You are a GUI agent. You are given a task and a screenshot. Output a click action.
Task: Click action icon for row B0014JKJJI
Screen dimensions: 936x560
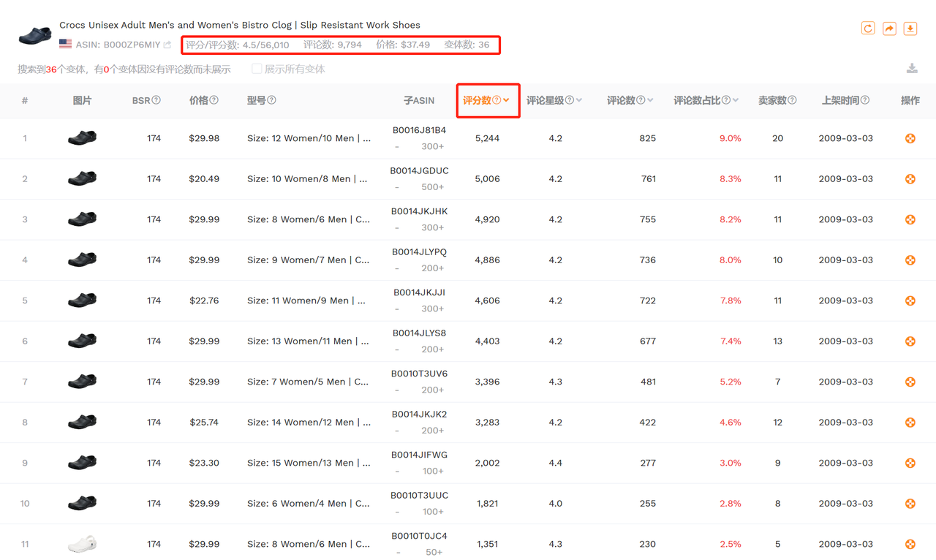(910, 300)
